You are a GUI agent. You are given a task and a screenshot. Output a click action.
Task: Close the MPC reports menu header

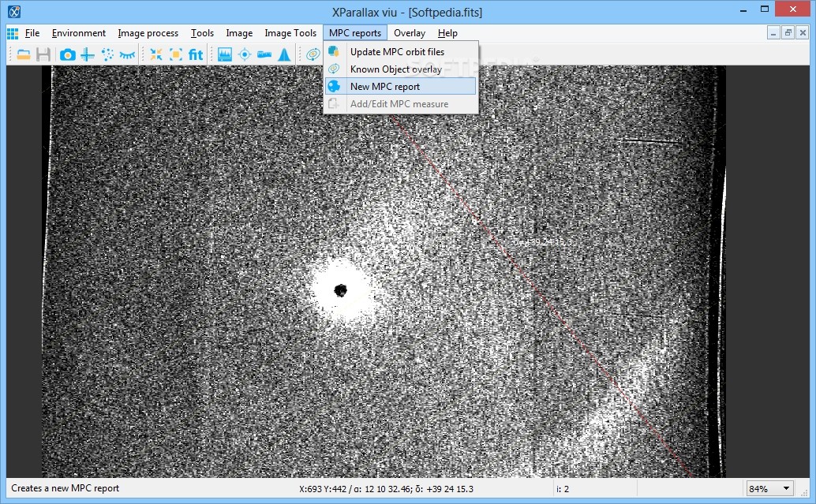pos(355,33)
